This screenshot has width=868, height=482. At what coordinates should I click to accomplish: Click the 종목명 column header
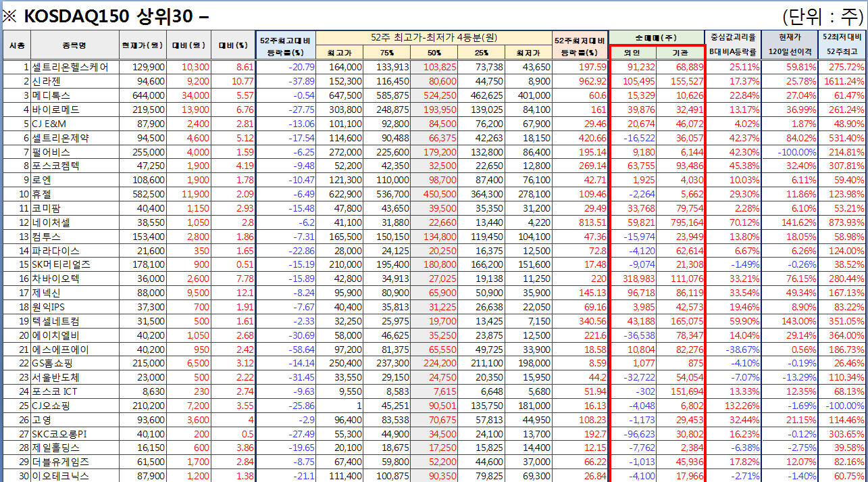click(75, 45)
